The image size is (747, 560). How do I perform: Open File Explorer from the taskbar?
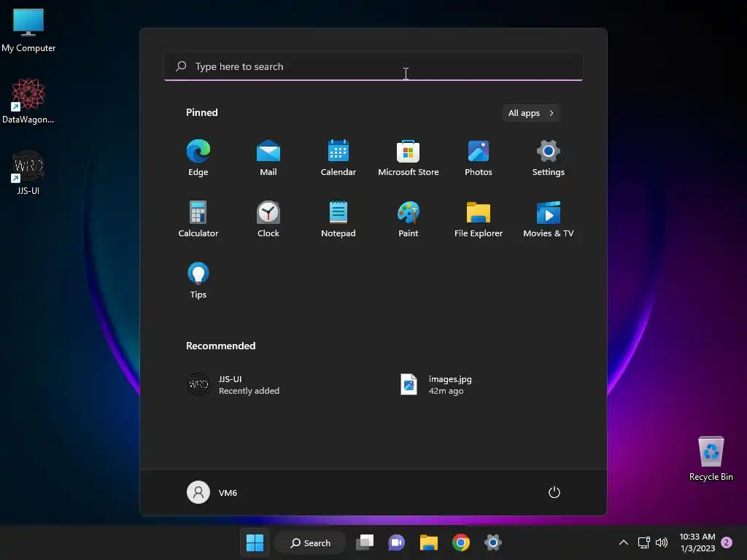(x=429, y=542)
